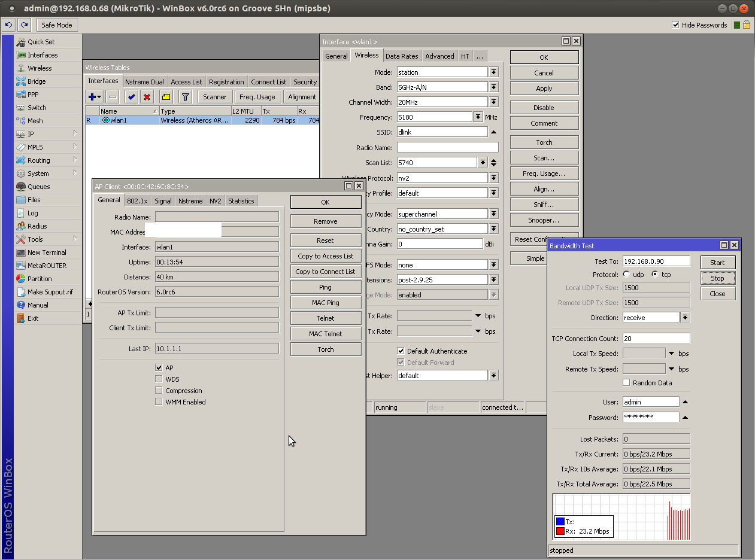Screen dimensions: 755x560
Task: Open the Queues sidebar icon
Action: point(21,187)
